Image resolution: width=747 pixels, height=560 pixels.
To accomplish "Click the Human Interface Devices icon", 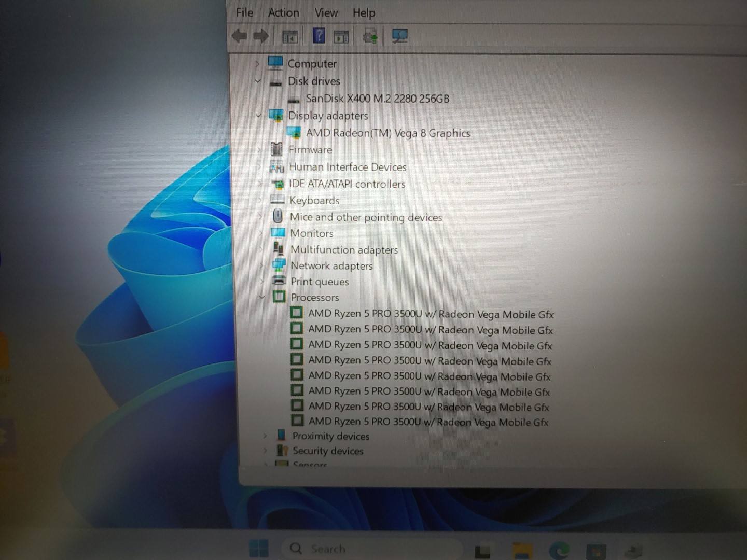I will tap(277, 167).
